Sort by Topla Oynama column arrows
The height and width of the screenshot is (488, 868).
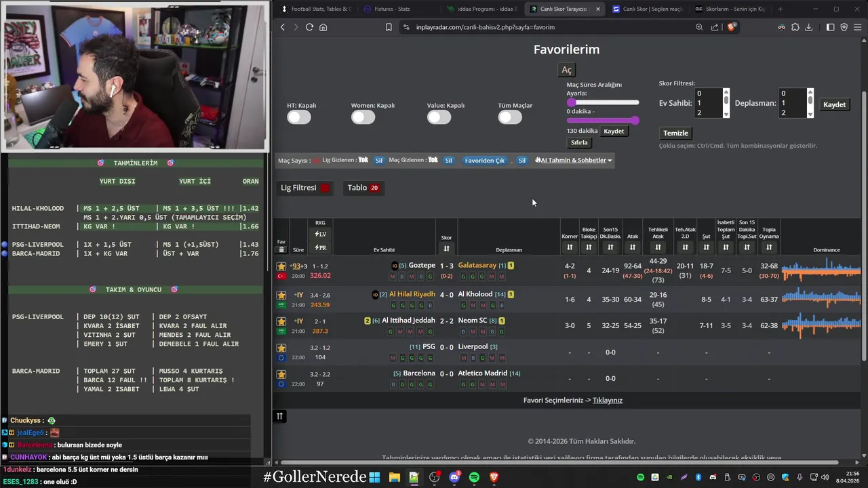tap(769, 247)
